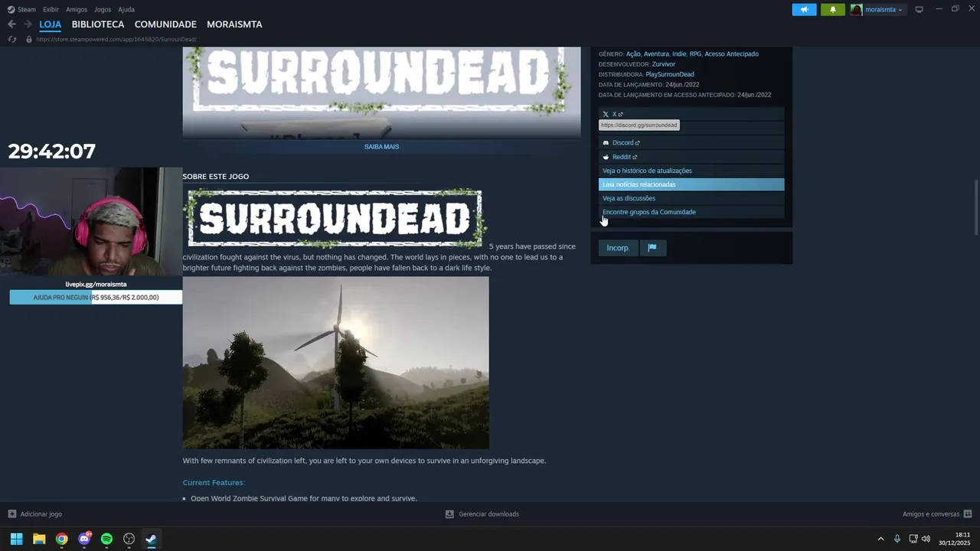This screenshot has height=551, width=980.
Task: Focus the store URL address field
Action: (x=116, y=39)
